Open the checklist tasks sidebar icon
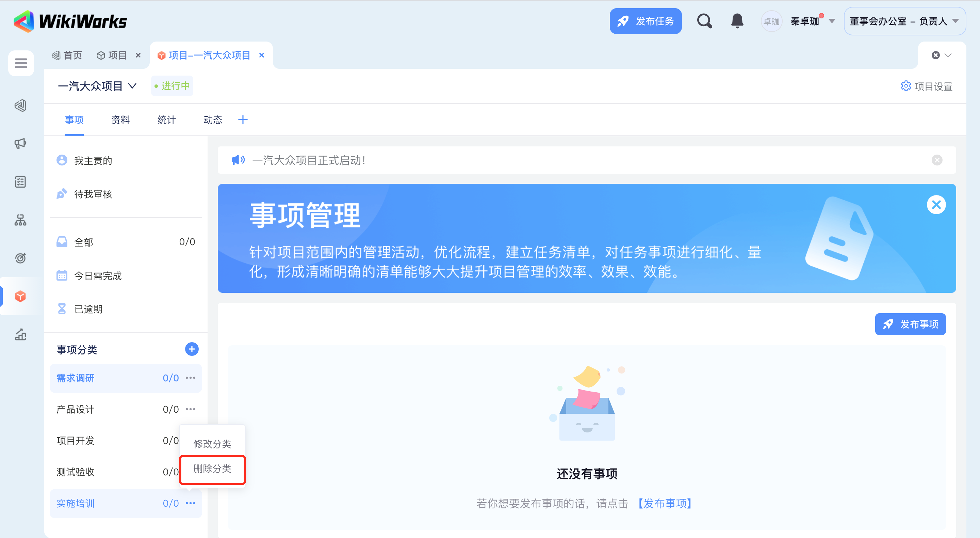This screenshot has height=538, width=980. (x=20, y=182)
